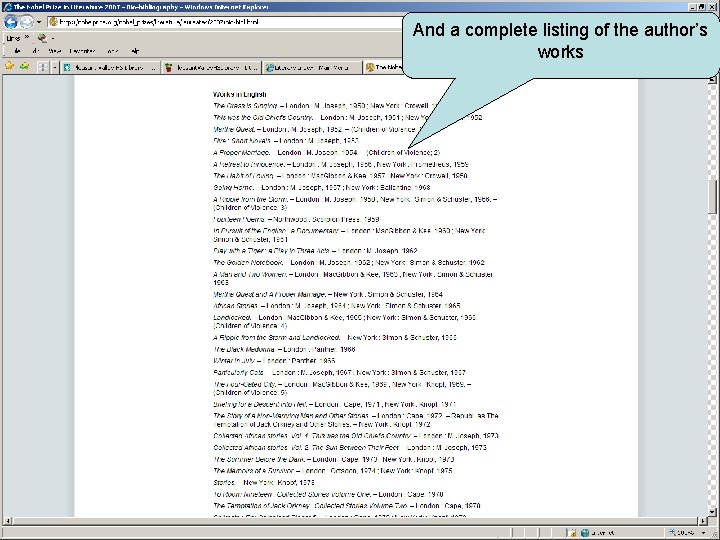Open the recent pages dropdown beside Forward
The width and height of the screenshot is (720, 540).
[39, 22]
